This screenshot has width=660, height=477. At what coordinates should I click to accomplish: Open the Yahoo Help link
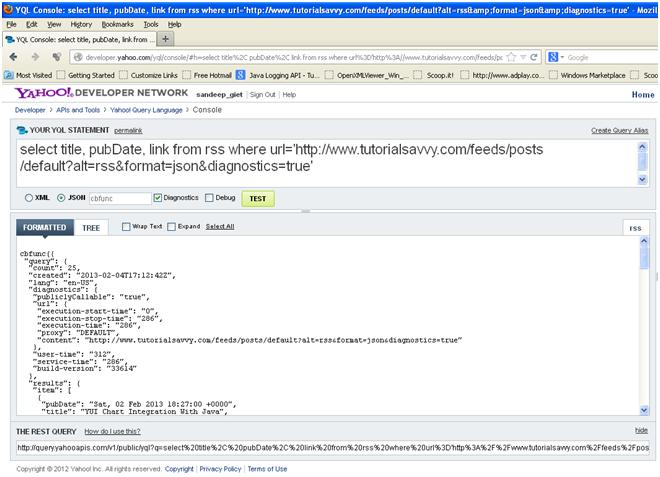[289, 95]
